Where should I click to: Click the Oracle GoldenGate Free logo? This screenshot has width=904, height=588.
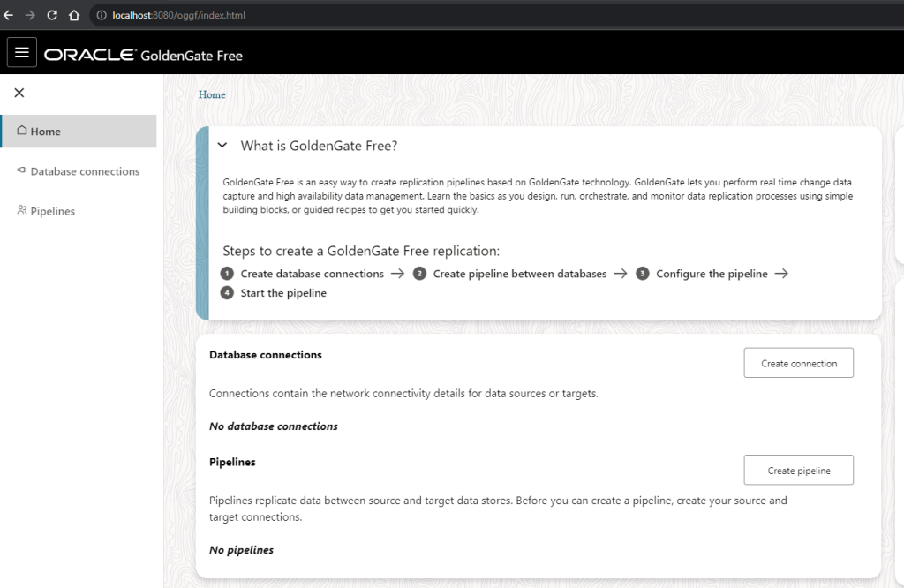click(143, 55)
